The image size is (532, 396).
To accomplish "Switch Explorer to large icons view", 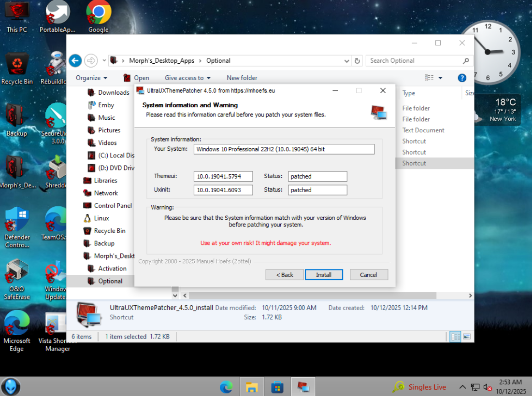I will pos(467,337).
